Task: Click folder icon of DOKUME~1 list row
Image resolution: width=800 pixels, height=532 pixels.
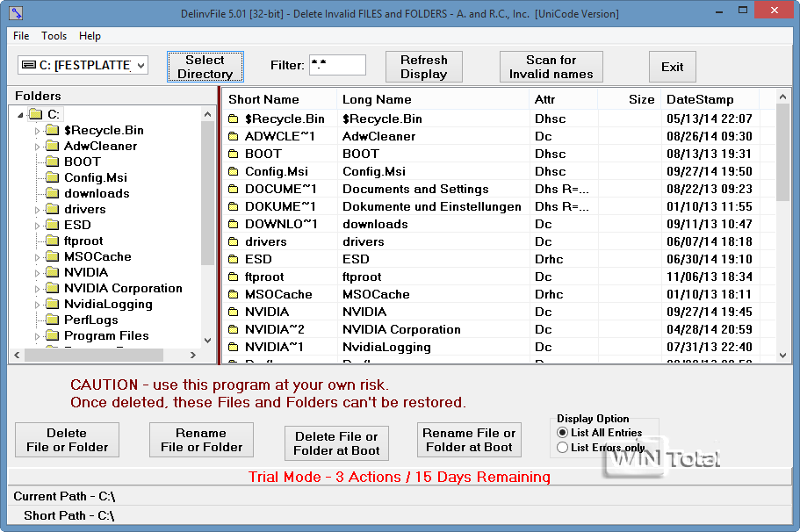Action: (234, 206)
